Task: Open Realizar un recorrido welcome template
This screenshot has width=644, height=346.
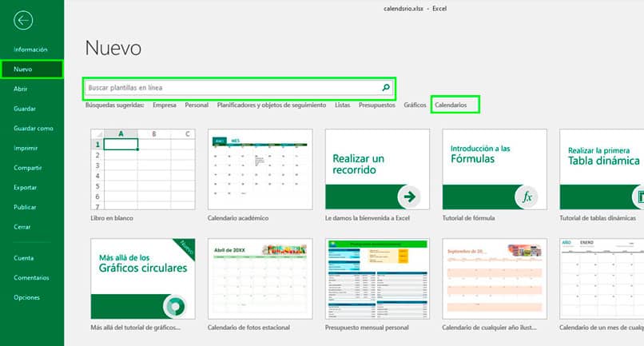Action: pos(377,169)
